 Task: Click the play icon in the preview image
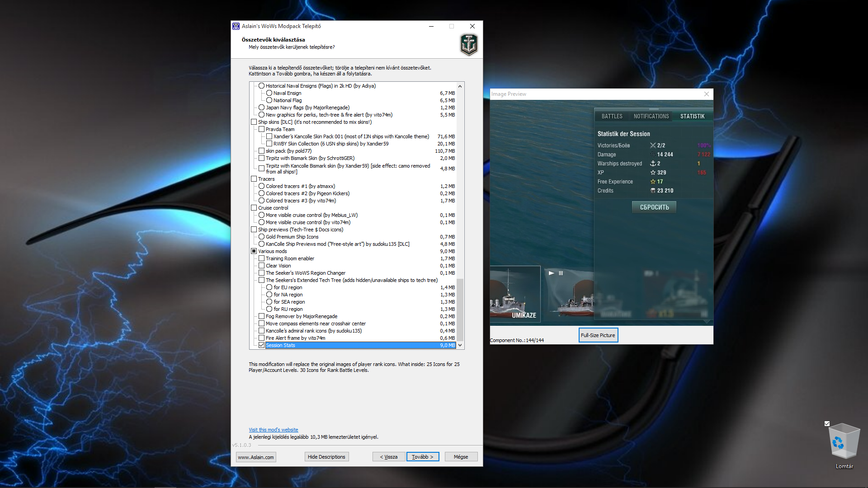pyautogui.click(x=551, y=273)
